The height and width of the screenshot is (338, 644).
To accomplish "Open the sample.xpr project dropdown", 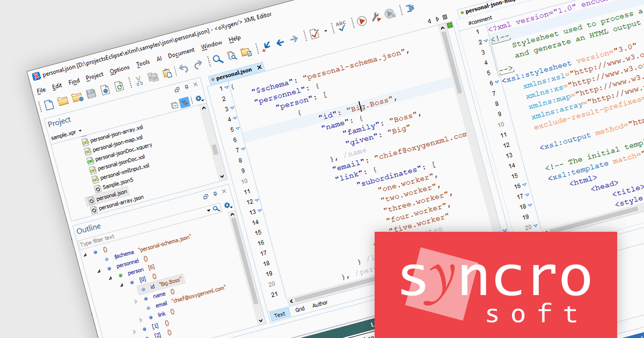I will (80, 131).
